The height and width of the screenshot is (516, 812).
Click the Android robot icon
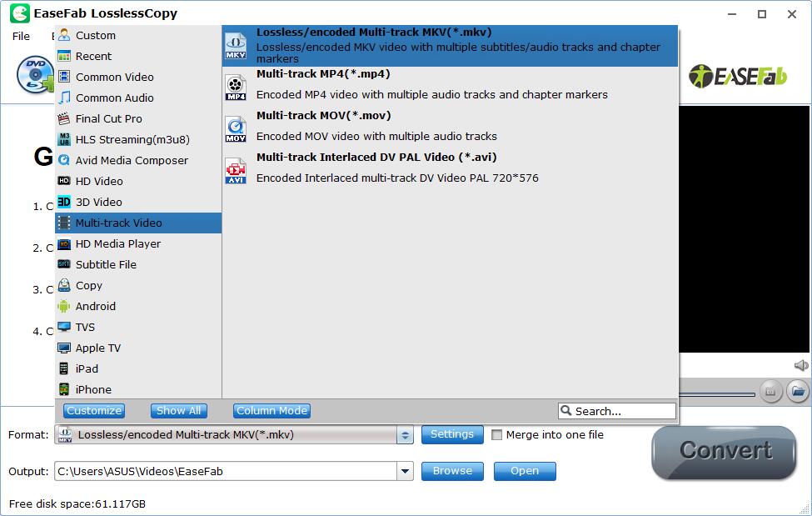click(64, 306)
